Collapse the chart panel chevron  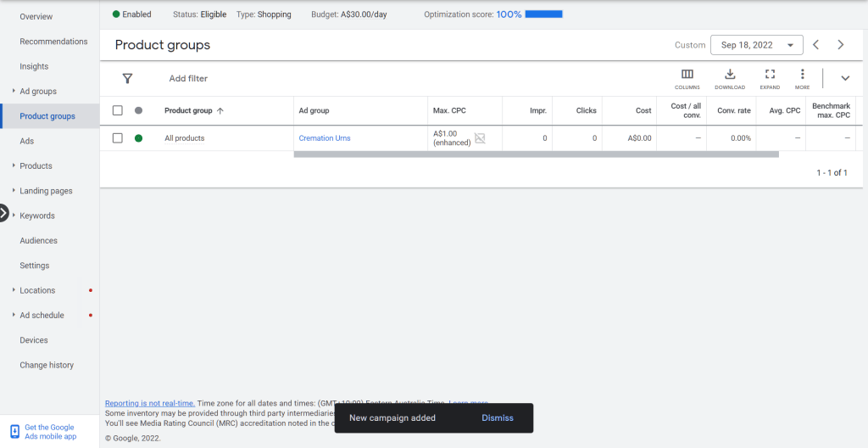tap(845, 78)
